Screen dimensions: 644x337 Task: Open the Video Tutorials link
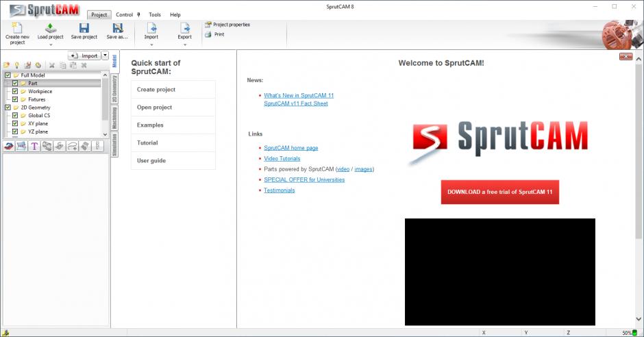[282, 158]
